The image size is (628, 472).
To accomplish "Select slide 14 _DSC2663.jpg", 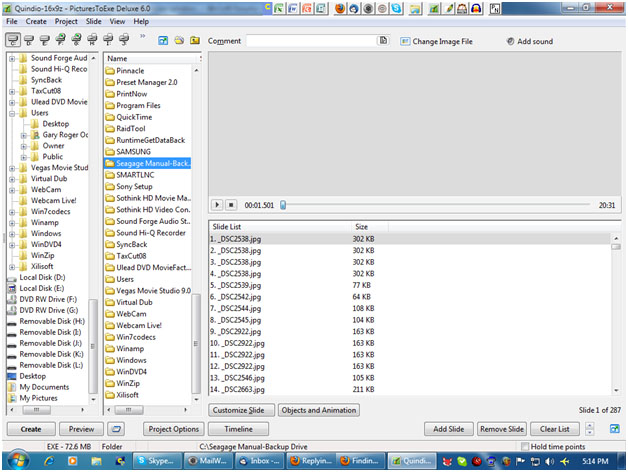I will click(x=409, y=389).
